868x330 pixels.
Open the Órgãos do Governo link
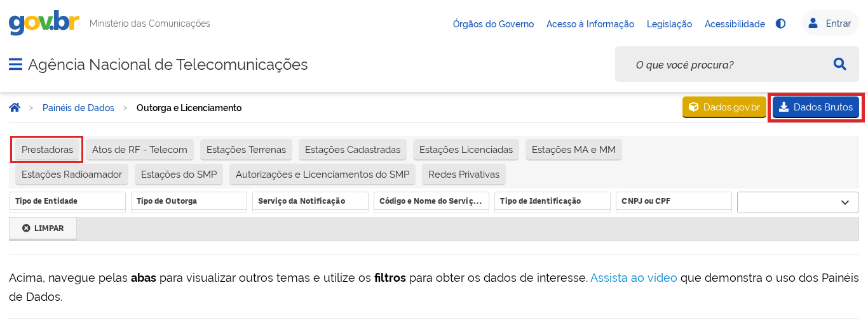coord(493,24)
